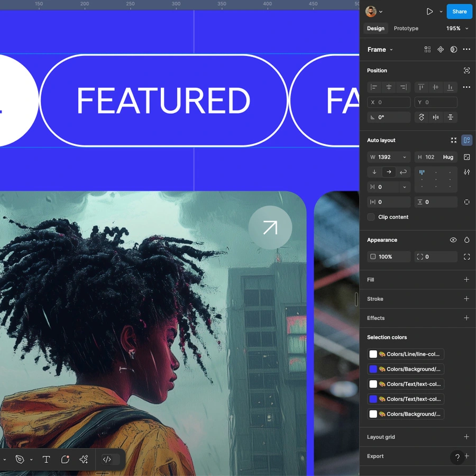Viewport: 476px width, 476px height.
Task: Open the gap spacing dropdown arrow
Action: point(405,187)
